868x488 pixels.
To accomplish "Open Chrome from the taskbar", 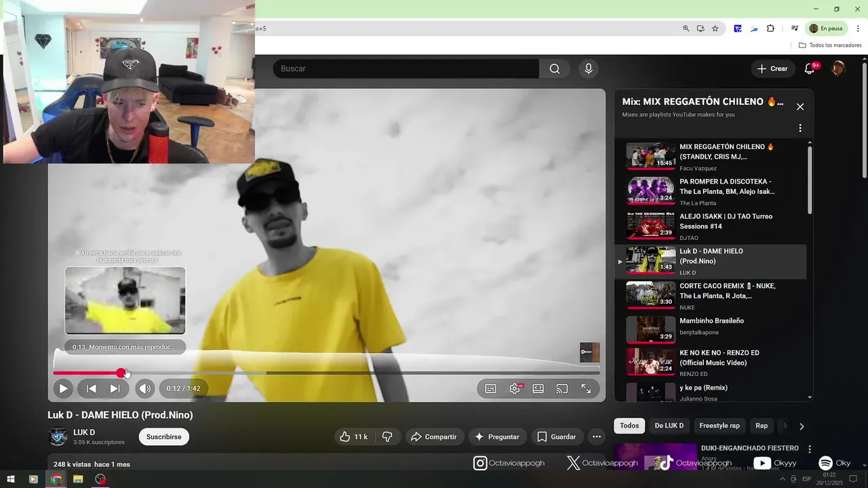I will pos(56,479).
